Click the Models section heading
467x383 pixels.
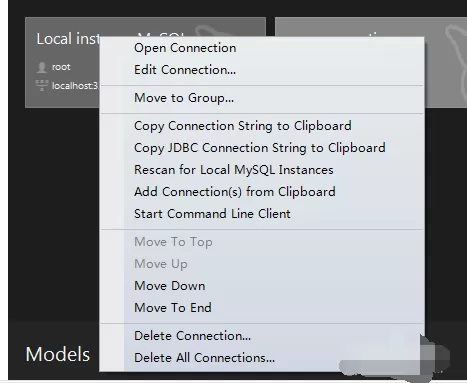tap(58, 354)
